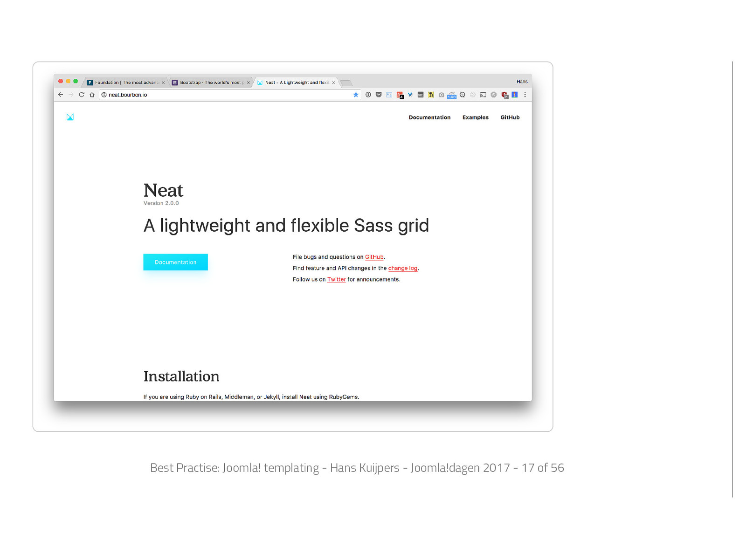Screen dimensions: 746x560
Task: Open the browser home page icon
Action: click(92, 95)
